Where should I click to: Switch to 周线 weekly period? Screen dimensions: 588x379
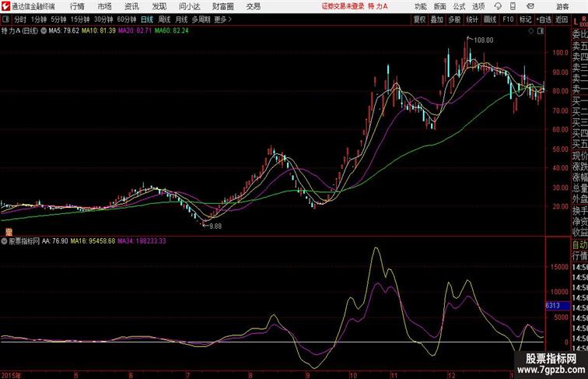[x=164, y=19]
